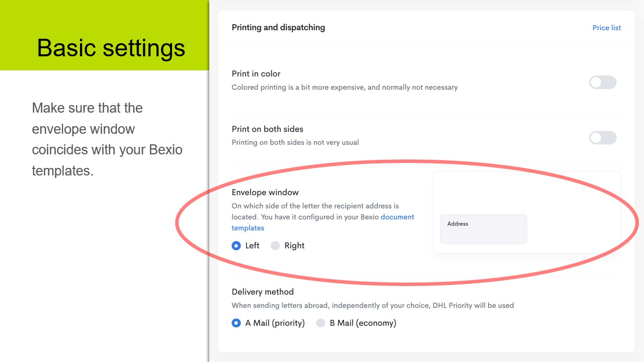Click the Basic settings slide title
This screenshot has height=362, width=644.
(x=111, y=48)
